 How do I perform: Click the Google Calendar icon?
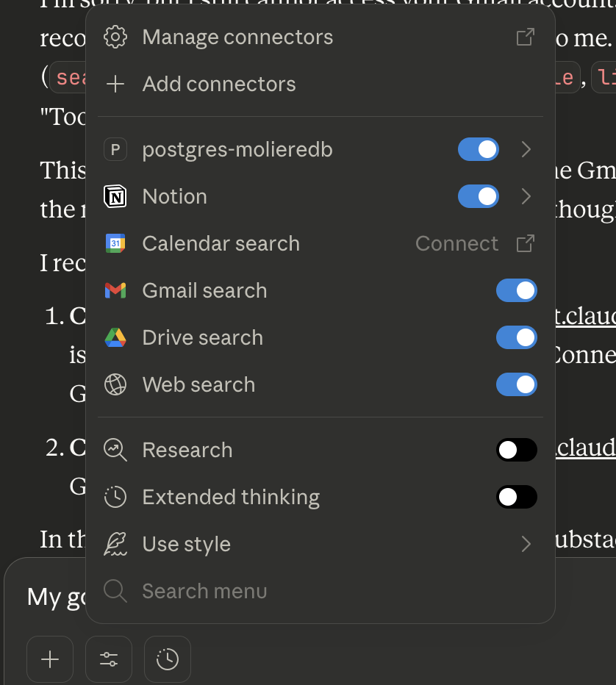[x=115, y=244]
